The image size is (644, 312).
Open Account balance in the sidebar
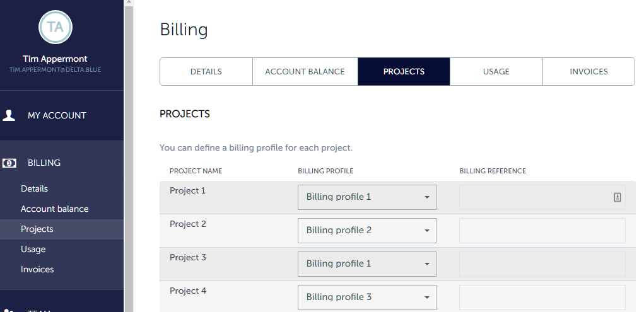tap(54, 209)
